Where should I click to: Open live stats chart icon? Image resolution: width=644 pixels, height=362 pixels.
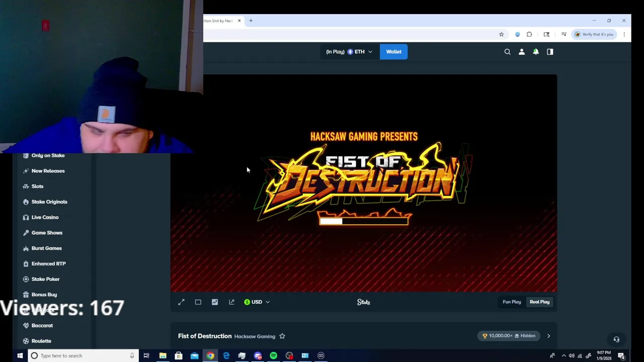(x=215, y=302)
